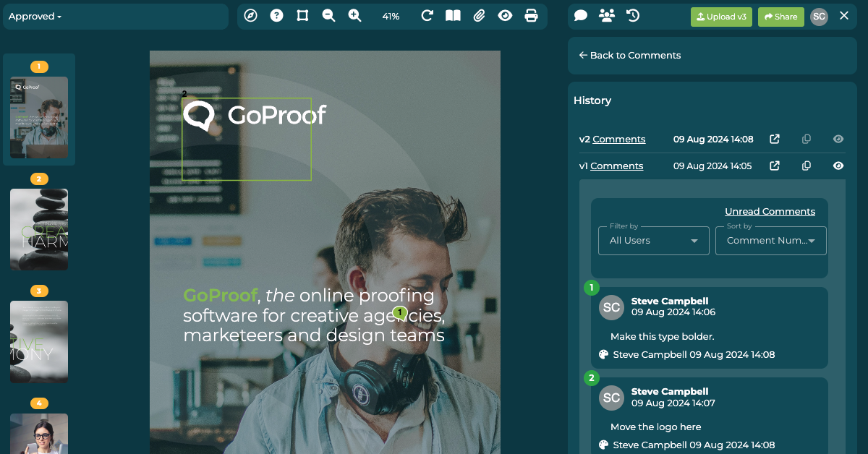Screen dimensions: 868x454
Task: Click comment text 'Make this type bolder.'
Action: coord(662,336)
